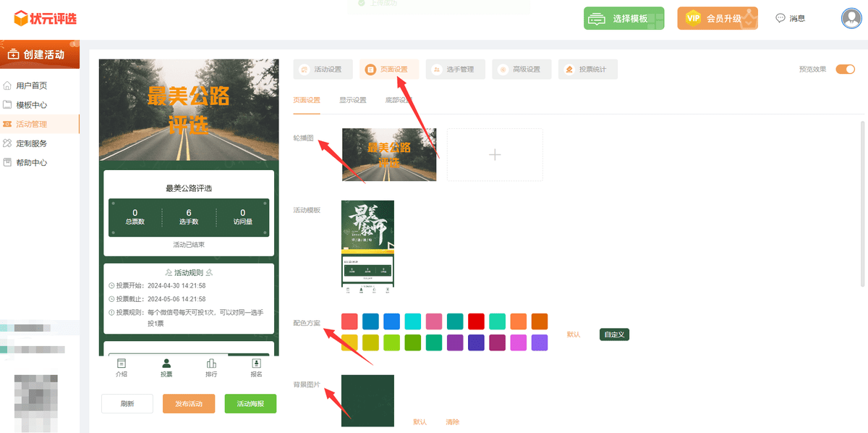This screenshot has height=433, width=868.
Task: Select the 帮助中心 sidebar entry
Action: pyautogui.click(x=34, y=162)
